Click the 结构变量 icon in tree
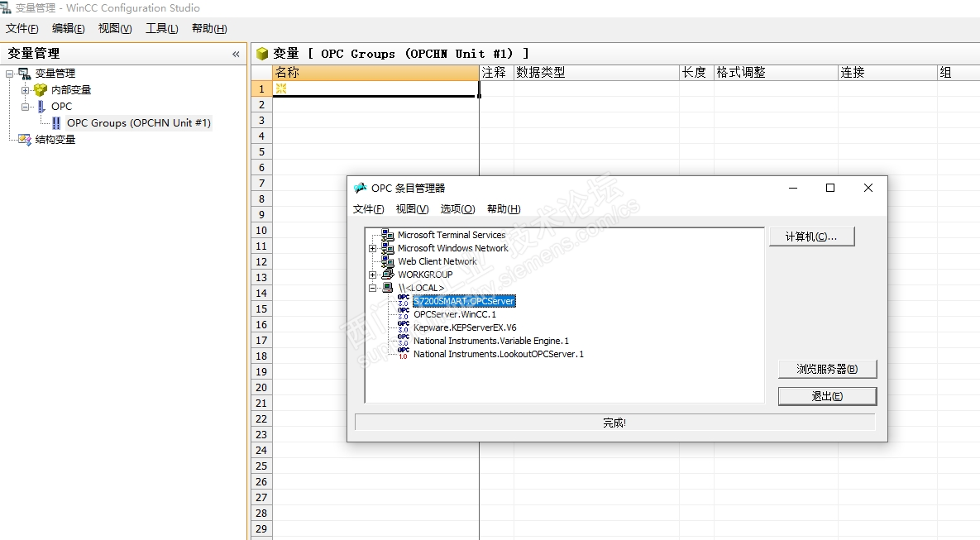980x540 pixels. [24, 140]
